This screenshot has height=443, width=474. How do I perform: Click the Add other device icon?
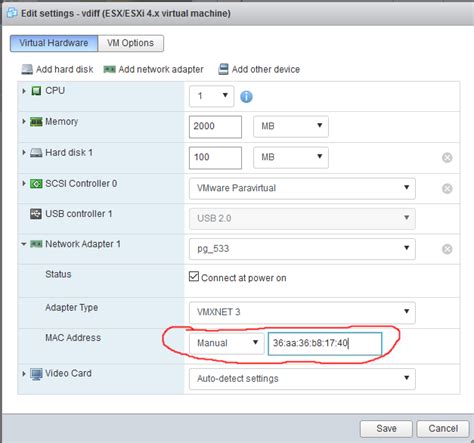223,69
